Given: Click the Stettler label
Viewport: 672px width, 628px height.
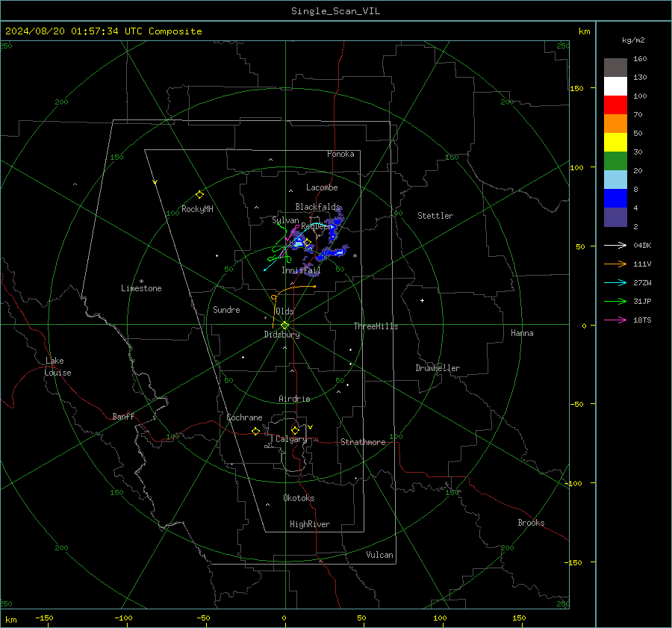Looking at the screenshot, I should [435, 216].
